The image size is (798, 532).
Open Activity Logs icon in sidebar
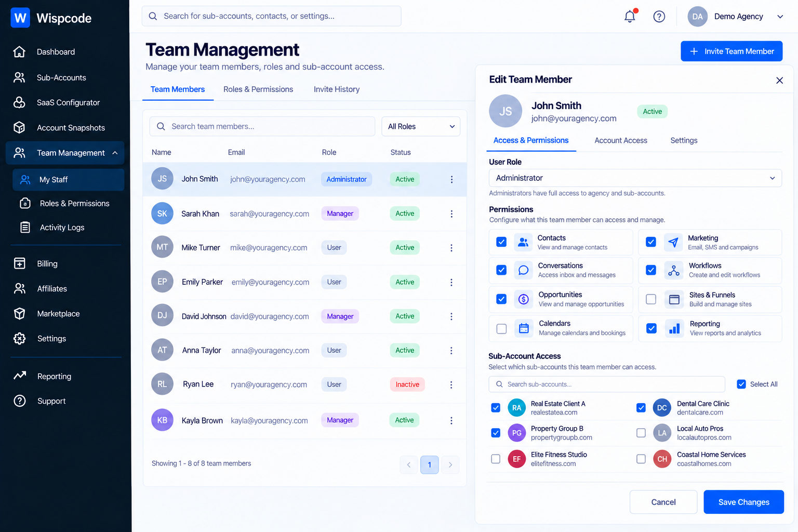coord(25,227)
